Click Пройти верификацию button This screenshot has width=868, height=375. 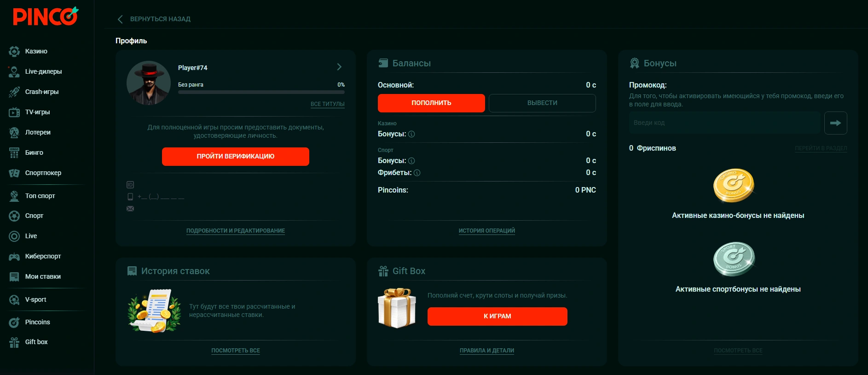(x=236, y=157)
